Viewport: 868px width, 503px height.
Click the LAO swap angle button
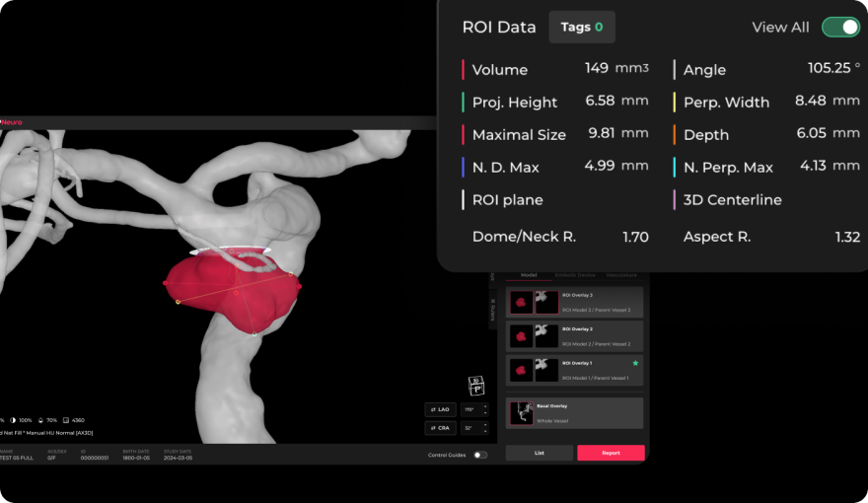pos(440,409)
